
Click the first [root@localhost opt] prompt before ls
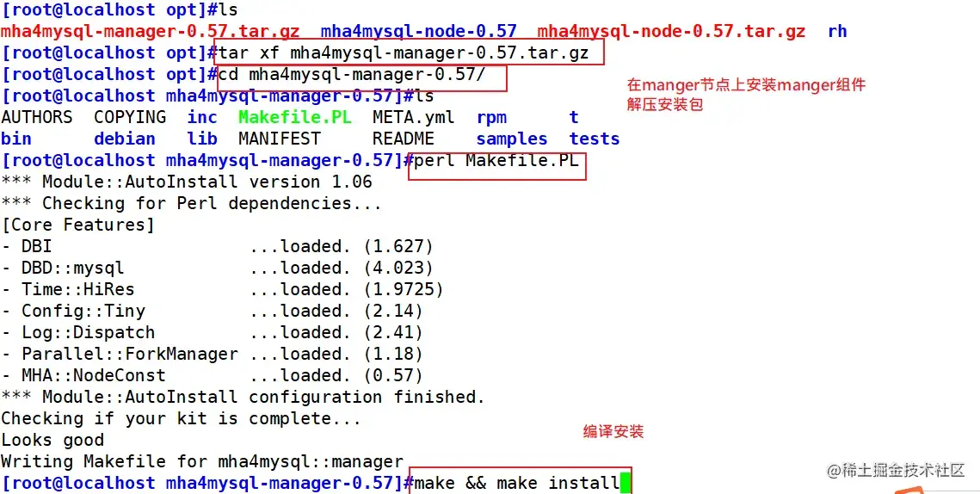(x=108, y=10)
